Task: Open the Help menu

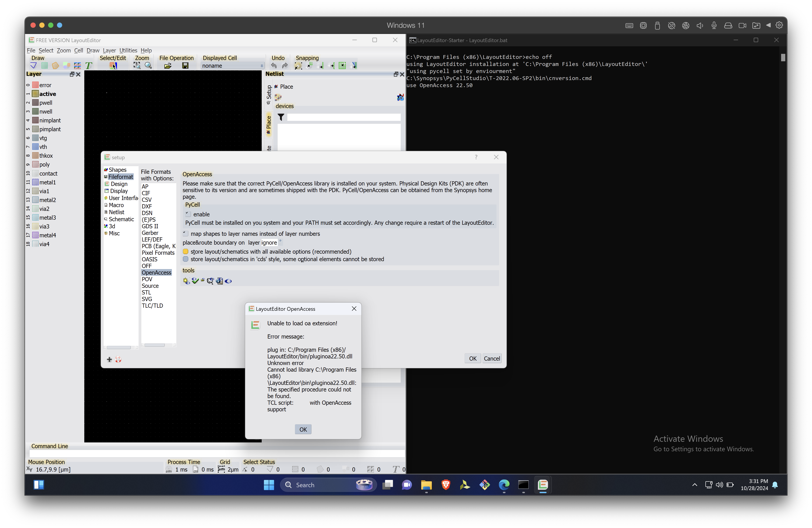Action: [146, 51]
